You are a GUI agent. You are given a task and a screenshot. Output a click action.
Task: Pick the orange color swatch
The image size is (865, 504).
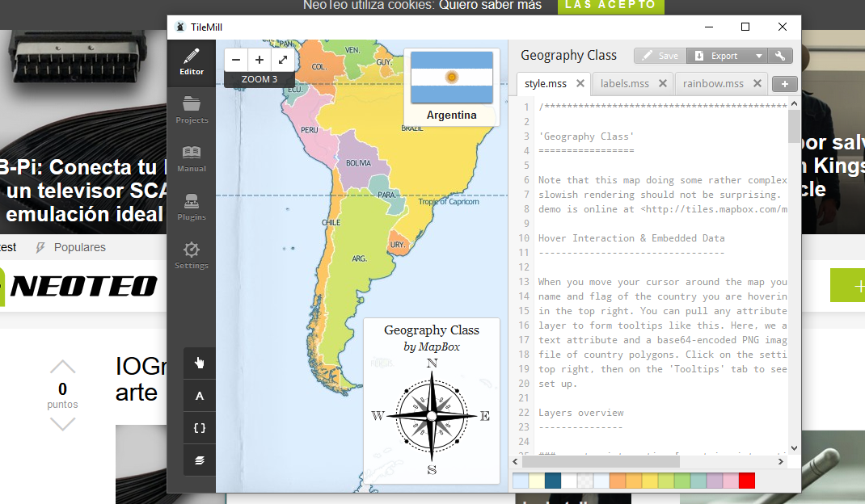(618, 481)
